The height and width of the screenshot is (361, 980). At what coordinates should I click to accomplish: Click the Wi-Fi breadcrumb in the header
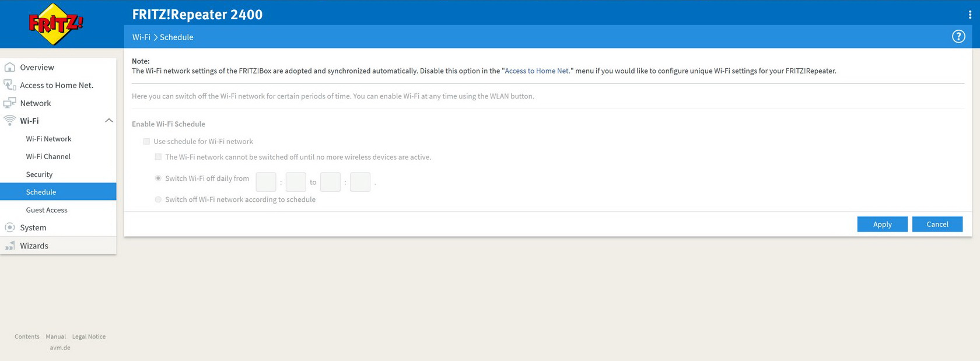[141, 37]
